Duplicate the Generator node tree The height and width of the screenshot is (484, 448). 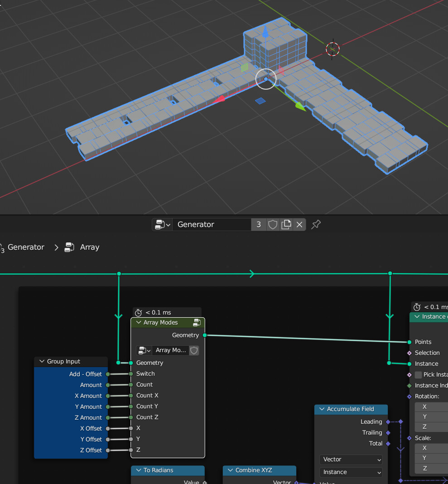(286, 224)
